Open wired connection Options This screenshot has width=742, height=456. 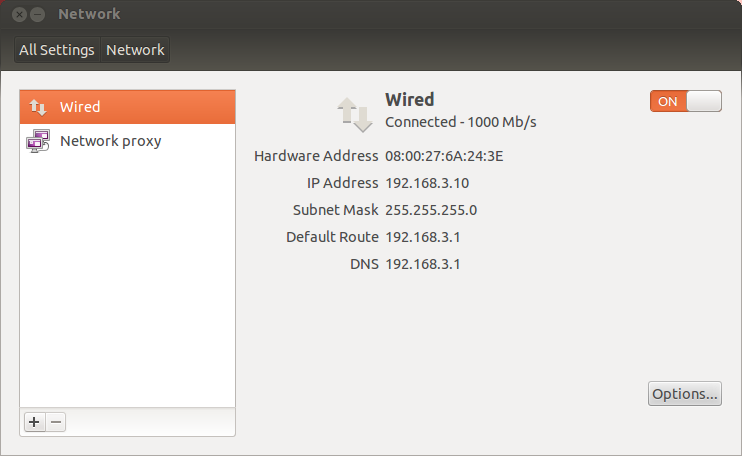(x=684, y=394)
